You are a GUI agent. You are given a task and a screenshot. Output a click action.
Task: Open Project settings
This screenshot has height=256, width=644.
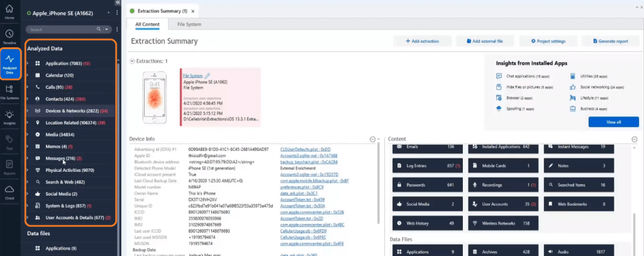548,41
